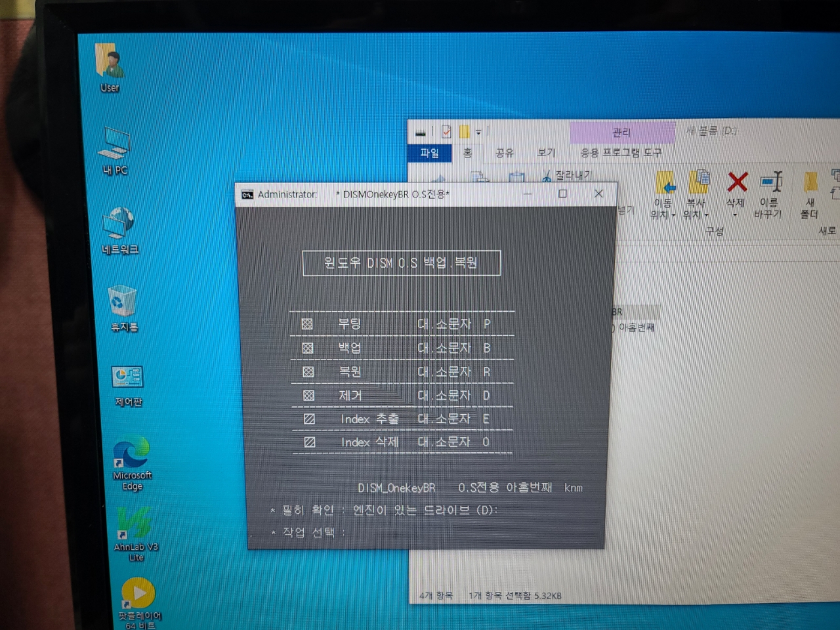The width and height of the screenshot is (840, 630).
Task: Click the drive icon at Explorer title bar left
Action: [421, 133]
